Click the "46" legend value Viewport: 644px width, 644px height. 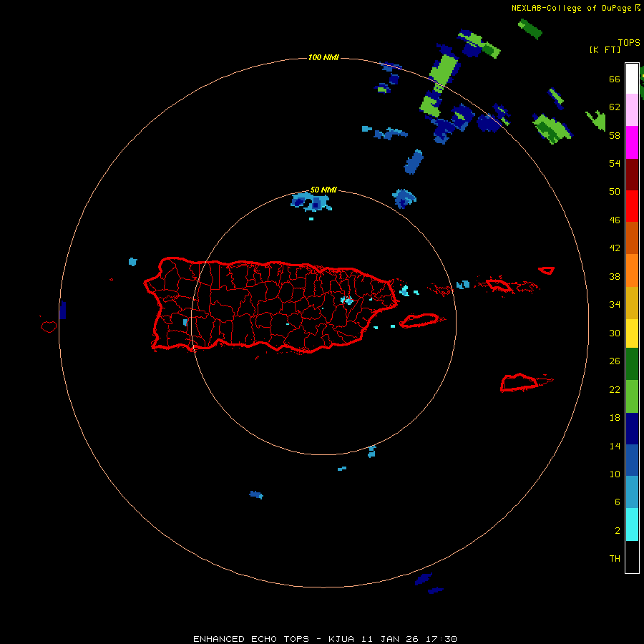click(x=615, y=220)
